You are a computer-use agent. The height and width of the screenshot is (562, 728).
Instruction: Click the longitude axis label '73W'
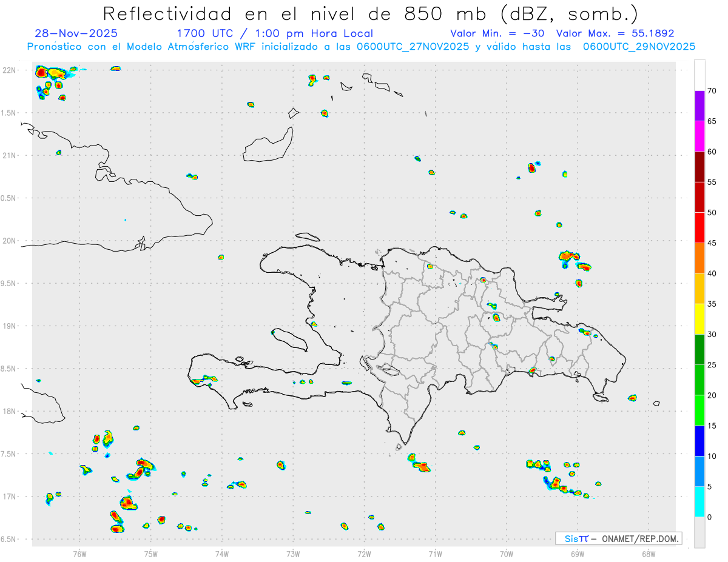293,554
